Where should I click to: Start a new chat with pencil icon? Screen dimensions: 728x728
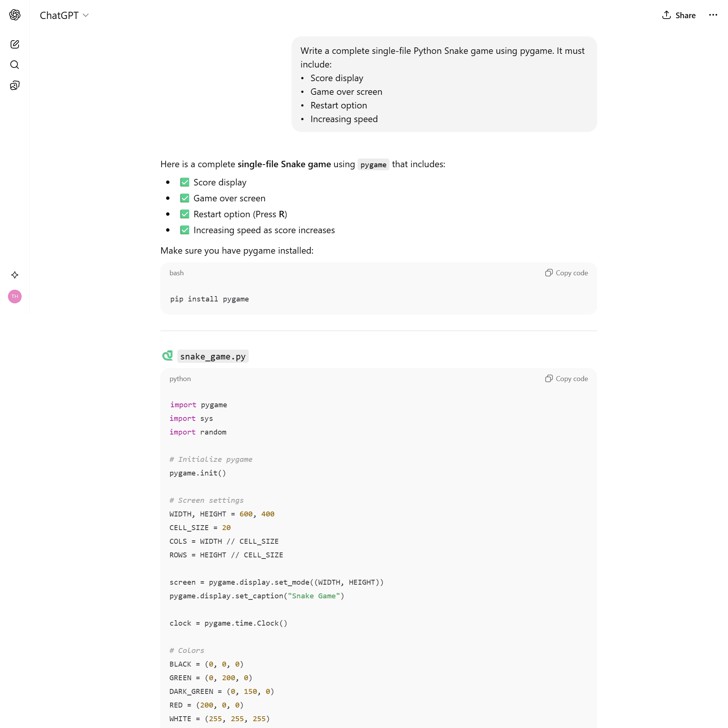coord(15,44)
